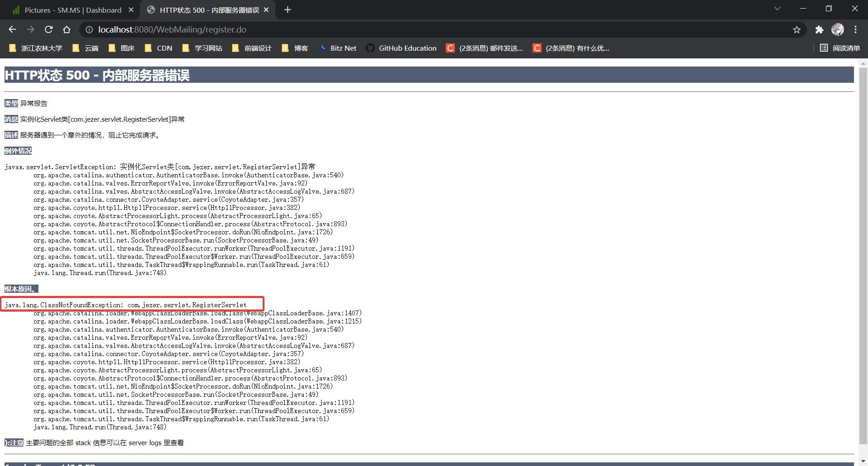This screenshot has width=868, height=466.
Task: Select the HTTP状态 500 tab
Action: [208, 10]
